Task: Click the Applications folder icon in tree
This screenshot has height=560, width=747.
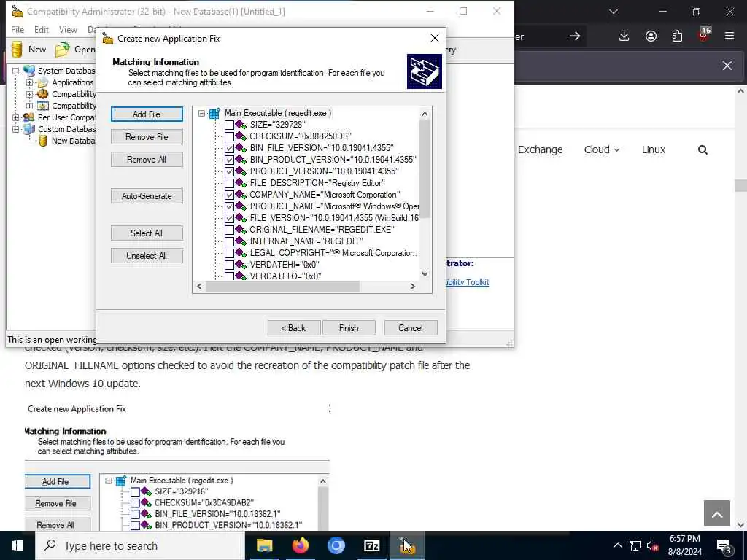Action: coord(43,82)
